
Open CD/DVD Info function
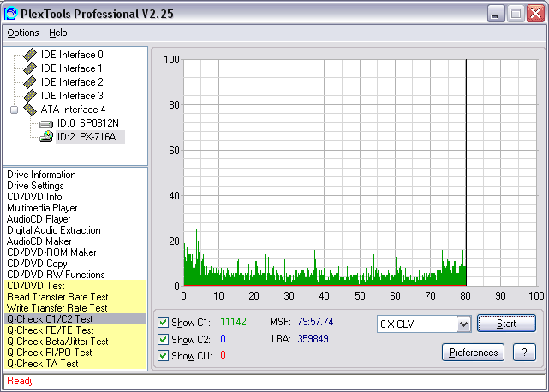pos(34,197)
